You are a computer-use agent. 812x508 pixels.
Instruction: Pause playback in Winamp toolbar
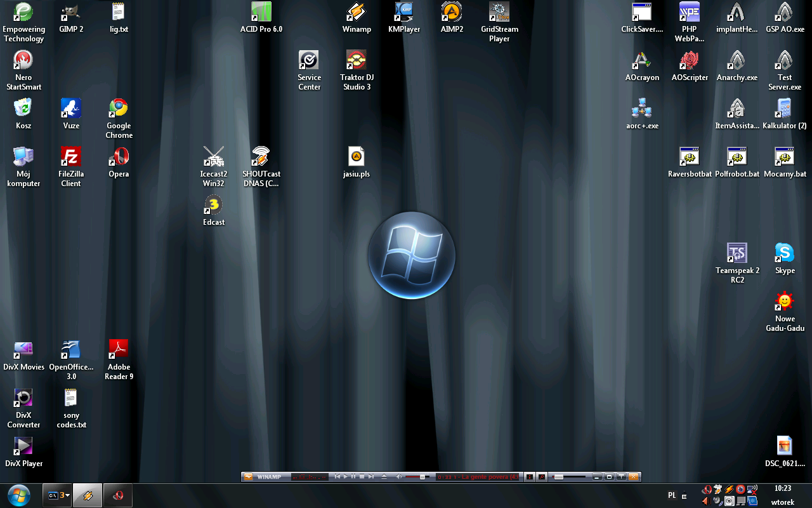[353, 477]
